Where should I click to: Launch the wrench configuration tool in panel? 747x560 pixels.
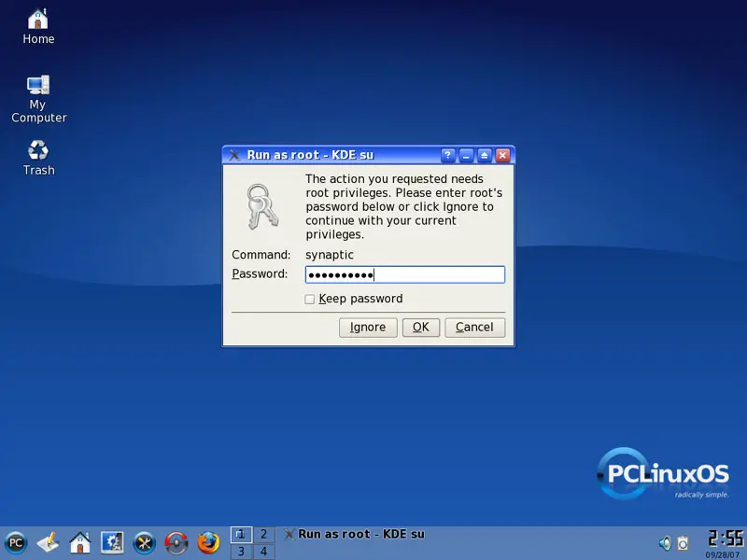[x=145, y=543]
